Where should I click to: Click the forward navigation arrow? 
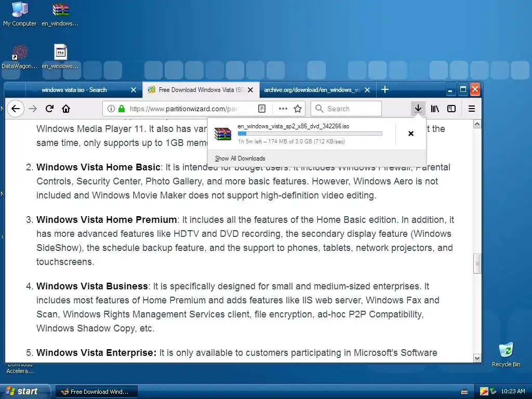point(33,109)
